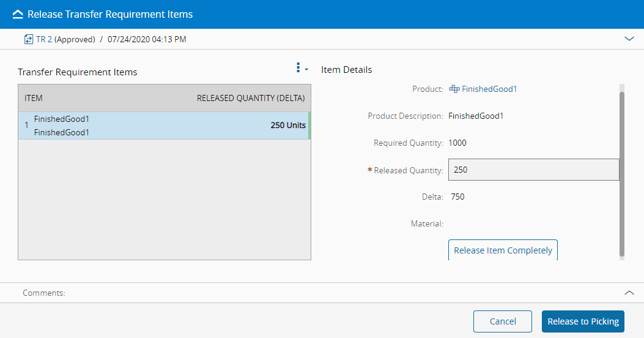Click the 250 Units cell
The width and height of the screenshot is (644, 338).
(x=288, y=126)
